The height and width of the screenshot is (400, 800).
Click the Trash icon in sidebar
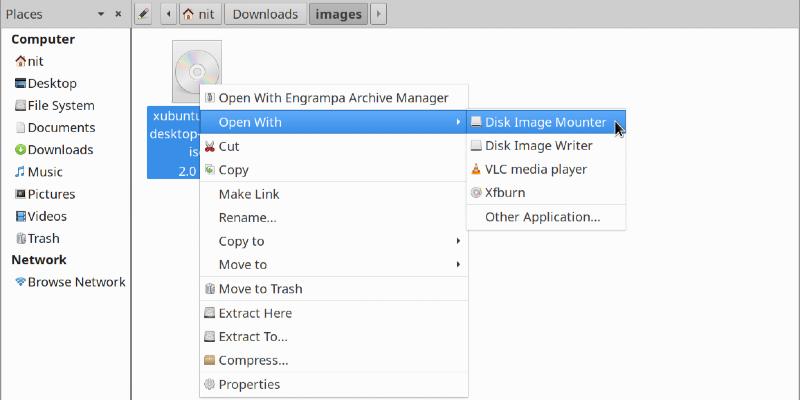click(20, 238)
